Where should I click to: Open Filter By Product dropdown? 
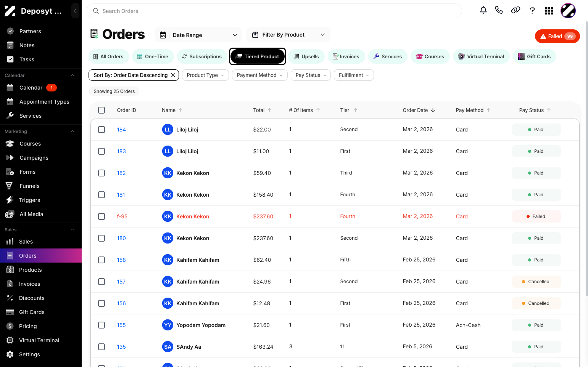point(288,35)
